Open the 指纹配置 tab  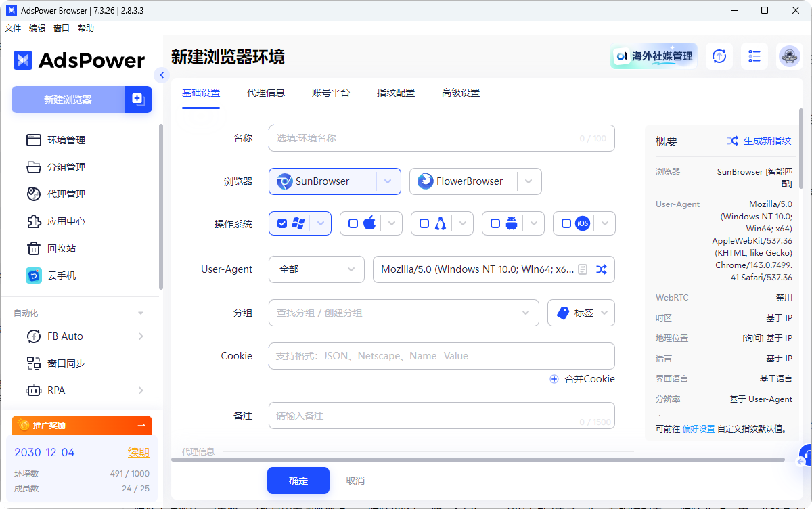tap(396, 93)
